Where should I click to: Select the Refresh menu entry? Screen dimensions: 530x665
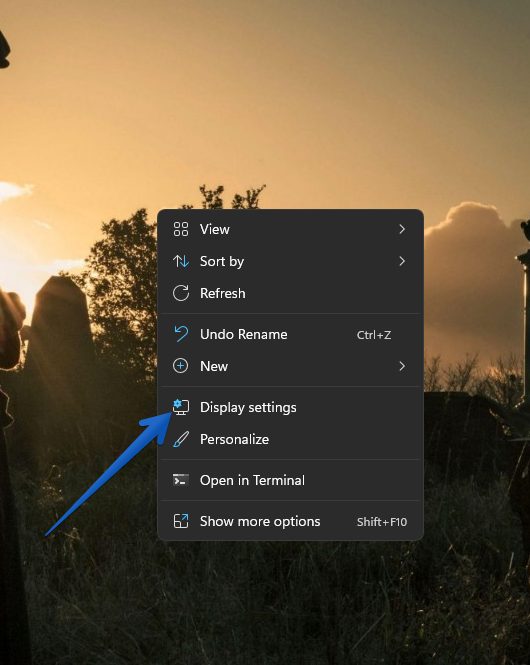290,293
